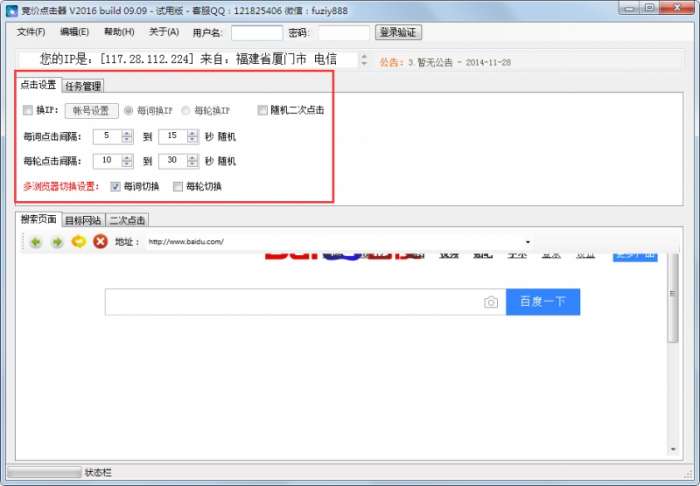
Task: Click the browser forward arrow icon
Action: click(x=57, y=242)
